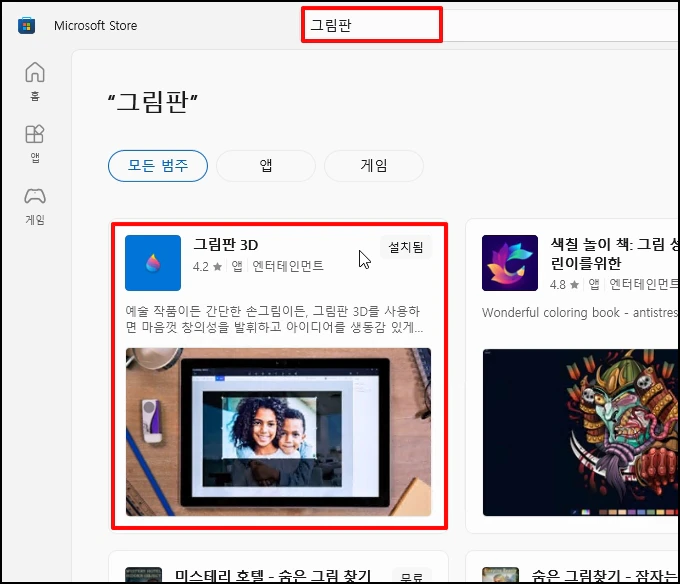Image resolution: width=680 pixels, height=584 pixels.
Task: Click the 숨은 그림찾기 app icon
Action: coord(500,575)
